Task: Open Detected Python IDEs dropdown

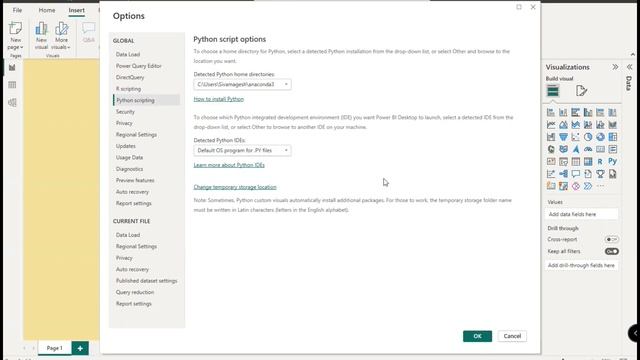Action: (x=242, y=150)
